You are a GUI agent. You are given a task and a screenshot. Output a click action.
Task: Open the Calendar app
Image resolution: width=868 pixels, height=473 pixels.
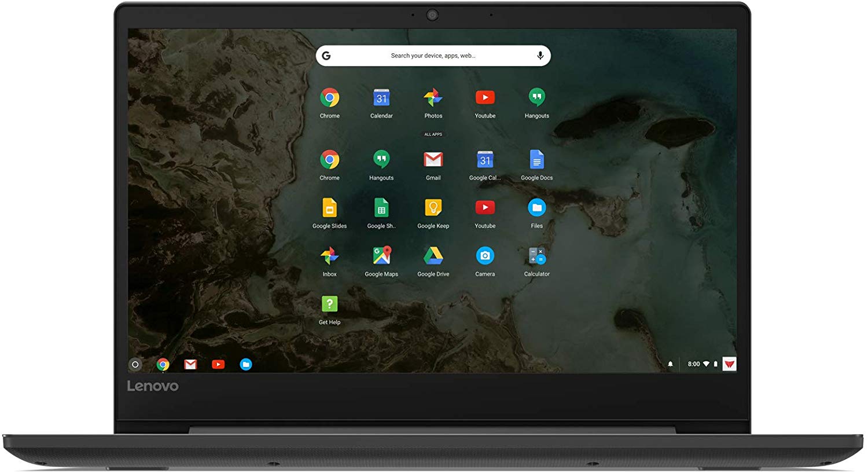click(x=381, y=97)
